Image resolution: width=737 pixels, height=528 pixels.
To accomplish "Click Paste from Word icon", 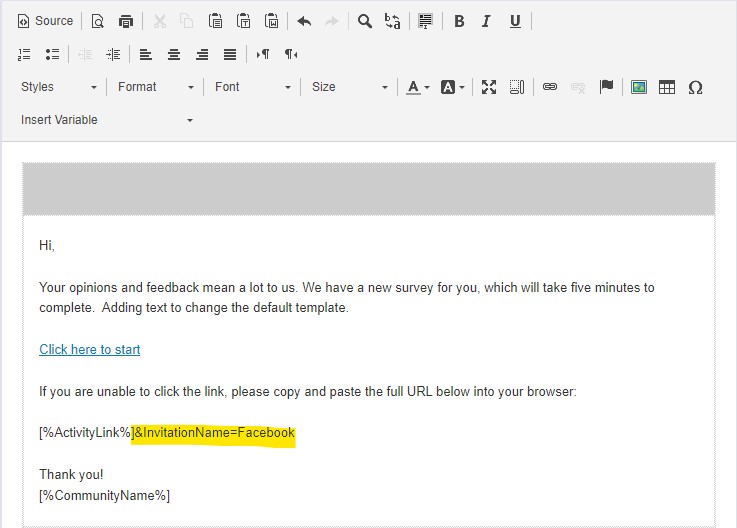I will [272, 21].
